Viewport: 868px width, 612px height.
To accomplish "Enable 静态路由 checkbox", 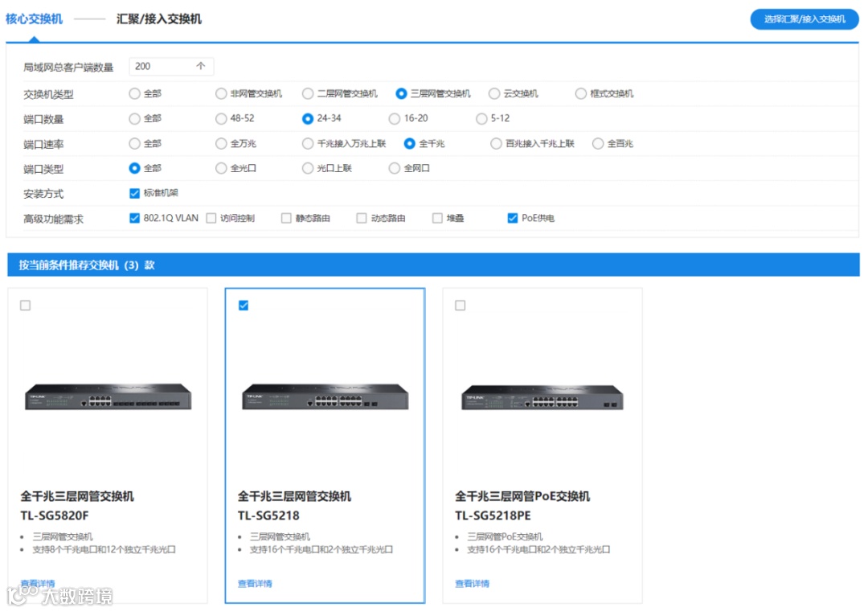I will pyautogui.click(x=286, y=218).
